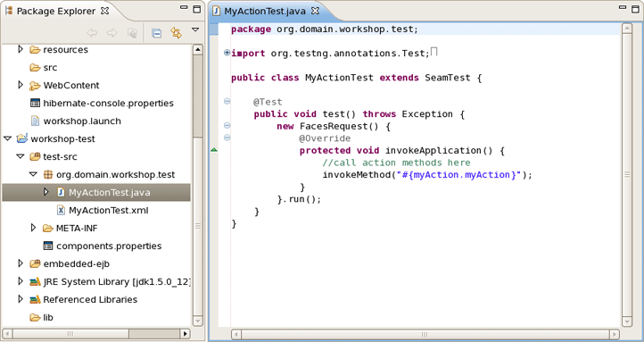Expand the Referenced Libraries node

pyautogui.click(x=21, y=299)
